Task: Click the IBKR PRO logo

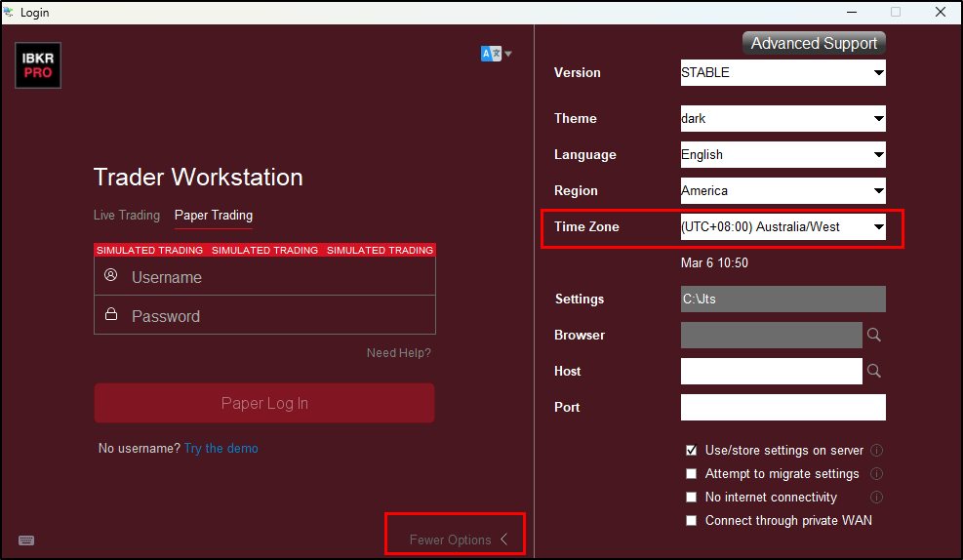Action: pos(38,65)
